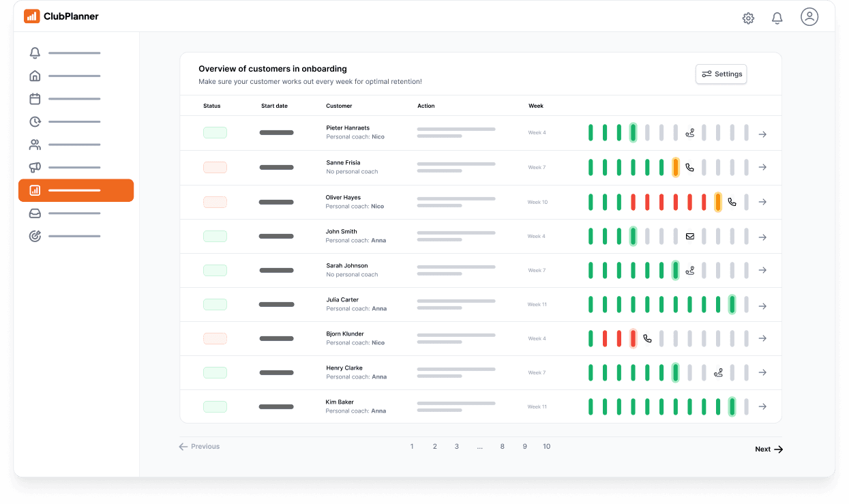Click the Settings button in overview panel
Viewport: 849px width, 504px height.
721,74
